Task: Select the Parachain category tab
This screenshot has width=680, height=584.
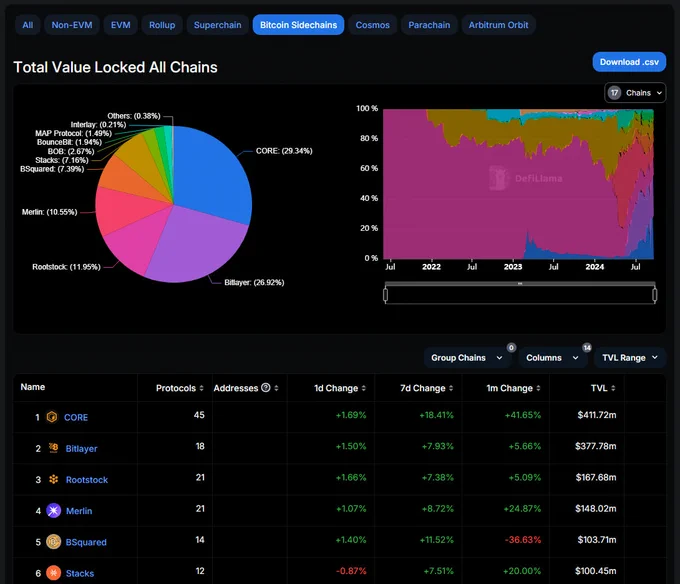Action: tap(429, 25)
